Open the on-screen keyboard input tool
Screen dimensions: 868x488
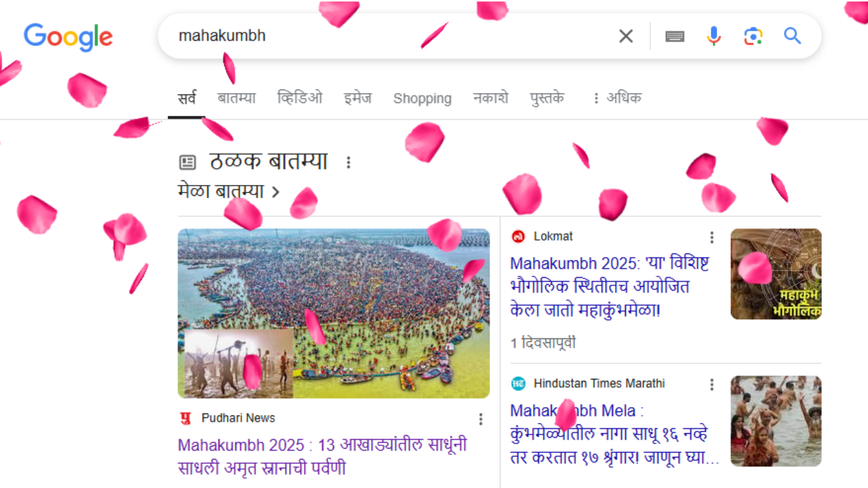pos(675,36)
